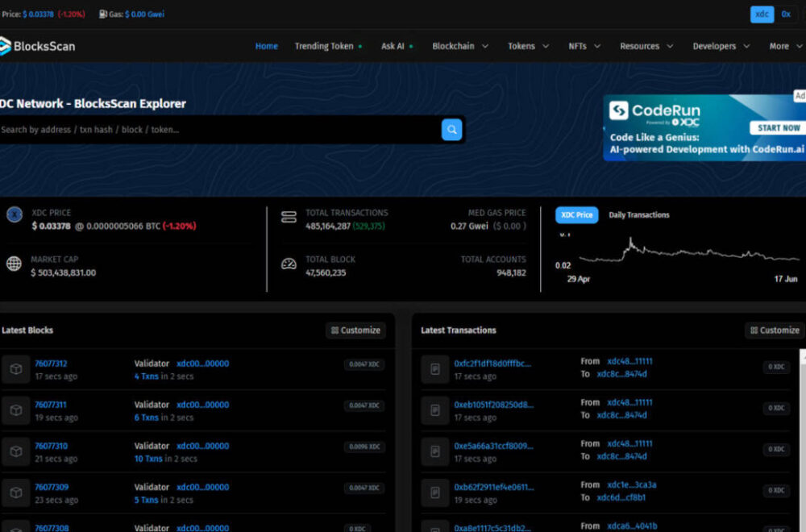Show the Daily Transactions chart tab
Screen dimensions: 806x532
tap(639, 215)
